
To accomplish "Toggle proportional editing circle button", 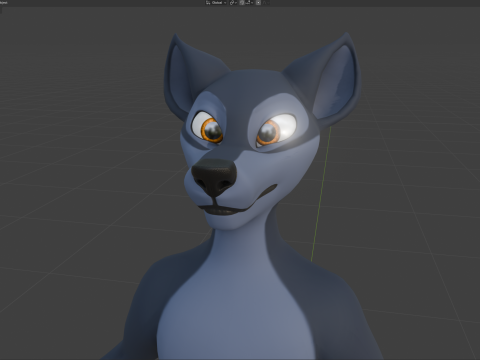I will (258, 2).
